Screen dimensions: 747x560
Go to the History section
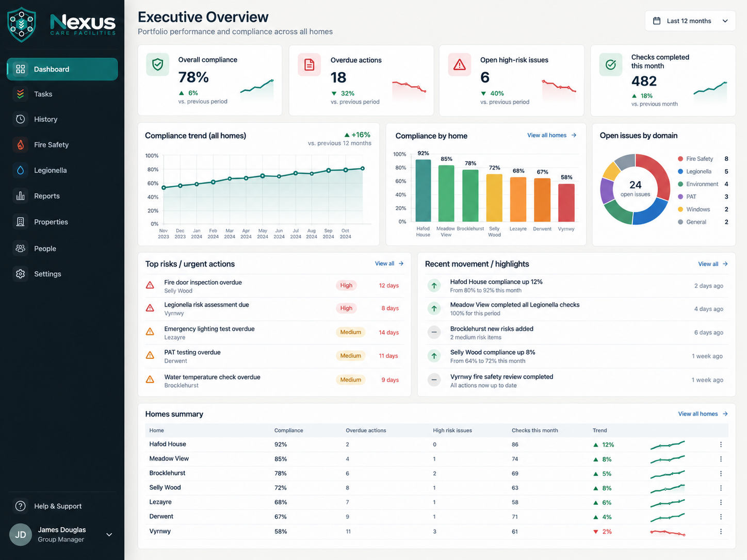coord(62,119)
